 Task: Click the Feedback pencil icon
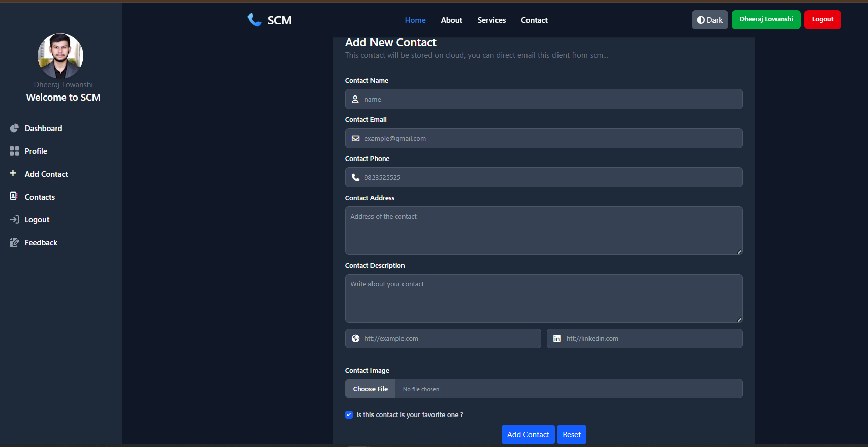(x=14, y=242)
